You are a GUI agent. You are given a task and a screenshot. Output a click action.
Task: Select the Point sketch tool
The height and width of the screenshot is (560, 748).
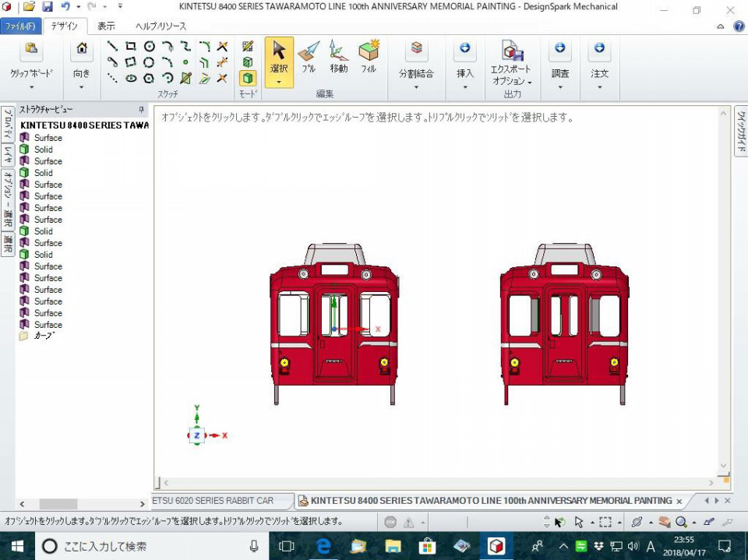pos(185,62)
